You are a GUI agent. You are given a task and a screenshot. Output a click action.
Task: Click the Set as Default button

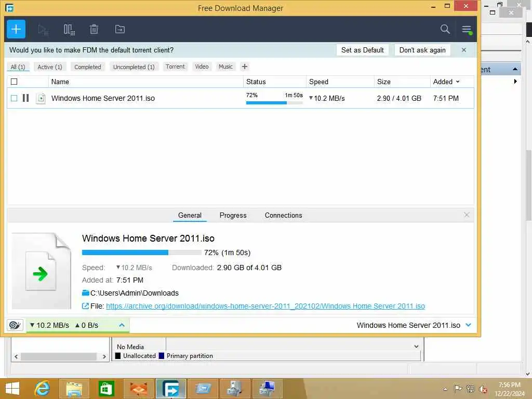pos(362,50)
